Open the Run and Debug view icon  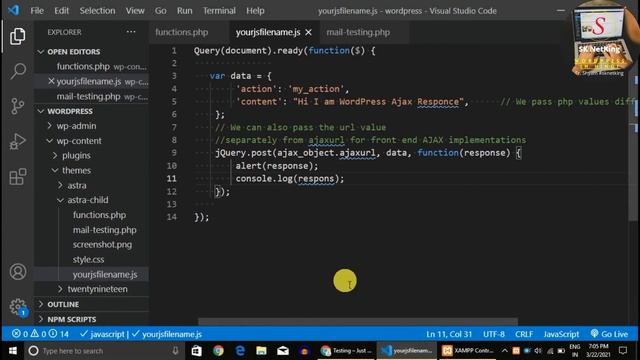[x=18, y=141]
